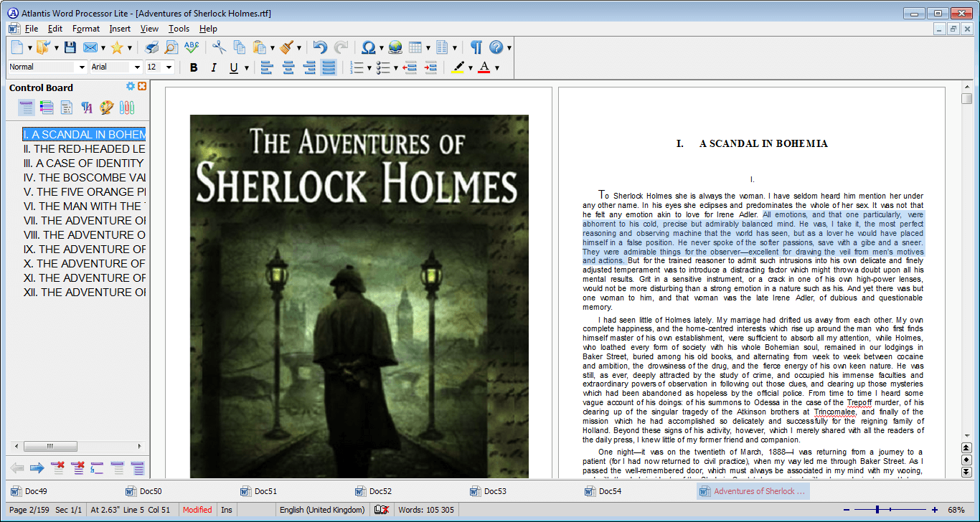Switch to the Doc52 document tab
The width and height of the screenshot is (980, 522).
coord(380,491)
